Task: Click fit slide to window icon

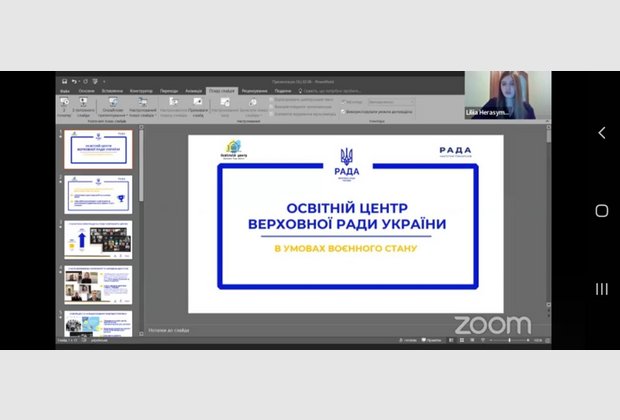Action: coord(548,340)
